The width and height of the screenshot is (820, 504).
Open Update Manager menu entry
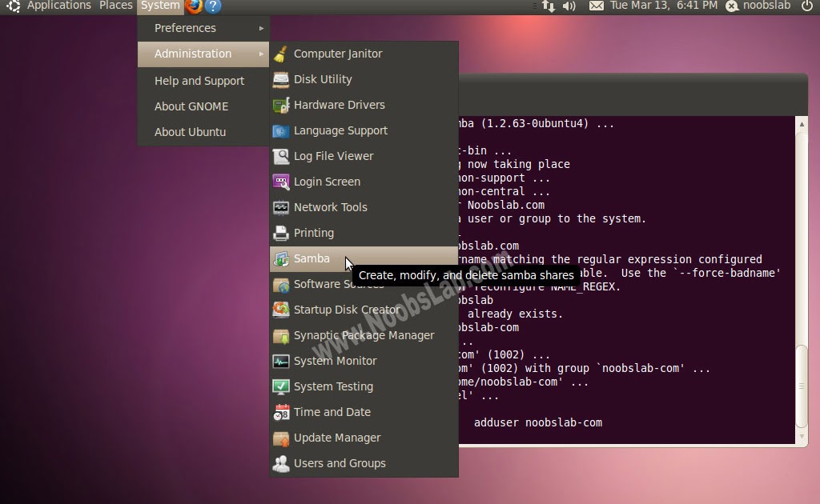[x=364, y=438]
